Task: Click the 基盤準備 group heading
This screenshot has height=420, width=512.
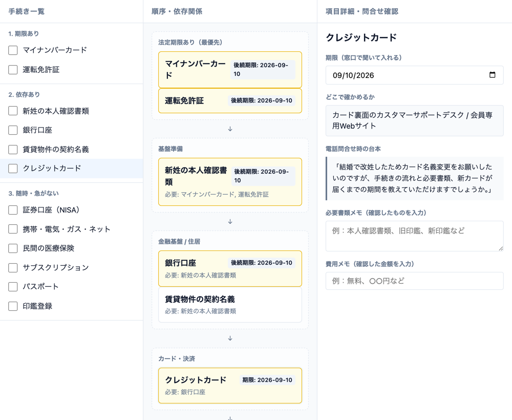Action: (170, 149)
